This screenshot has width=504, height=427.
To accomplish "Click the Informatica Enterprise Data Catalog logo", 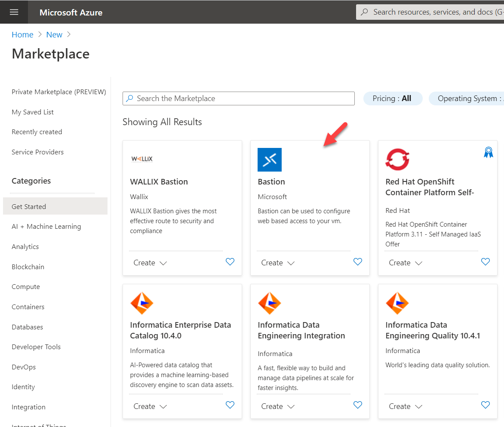I will (142, 303).
